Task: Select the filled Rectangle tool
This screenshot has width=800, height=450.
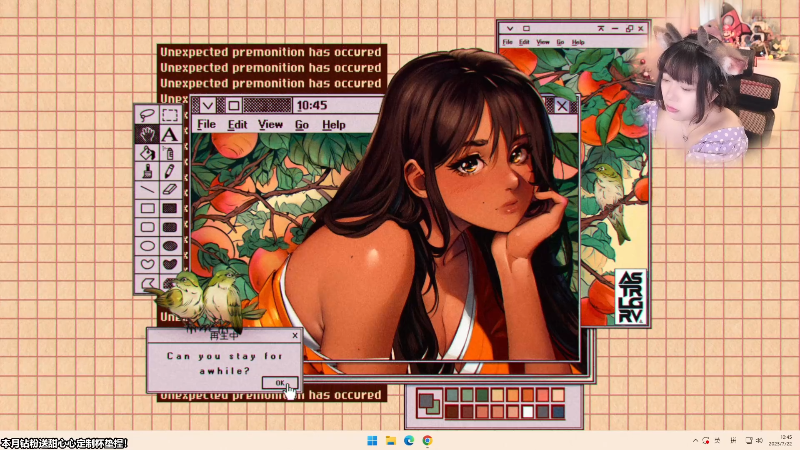Action: tap(170, 208)
